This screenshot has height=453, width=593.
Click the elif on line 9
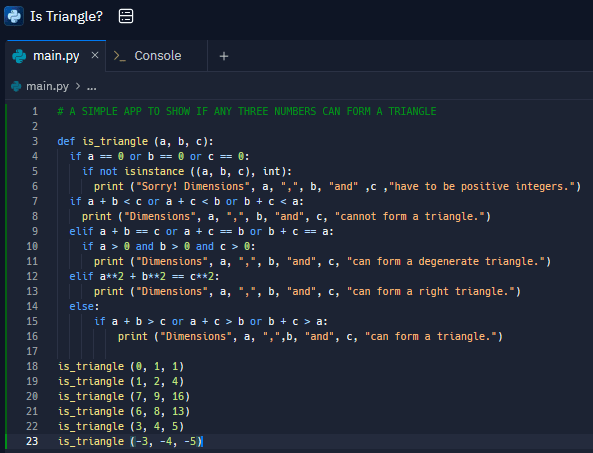(81, 231)
